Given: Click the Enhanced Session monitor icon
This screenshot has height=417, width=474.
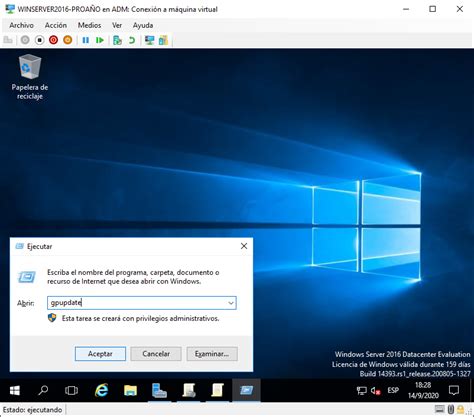Looking at the screenshot, I should 149,40.
